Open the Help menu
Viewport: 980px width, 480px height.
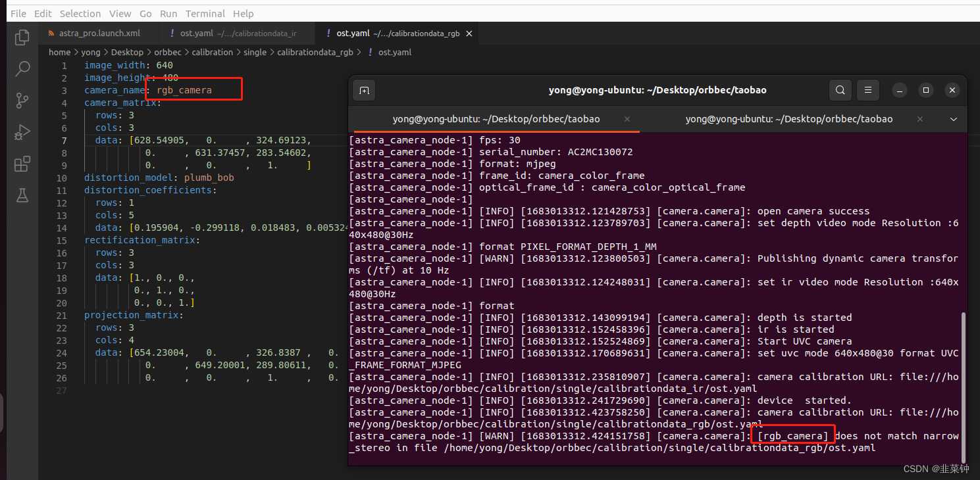(243, 13)
